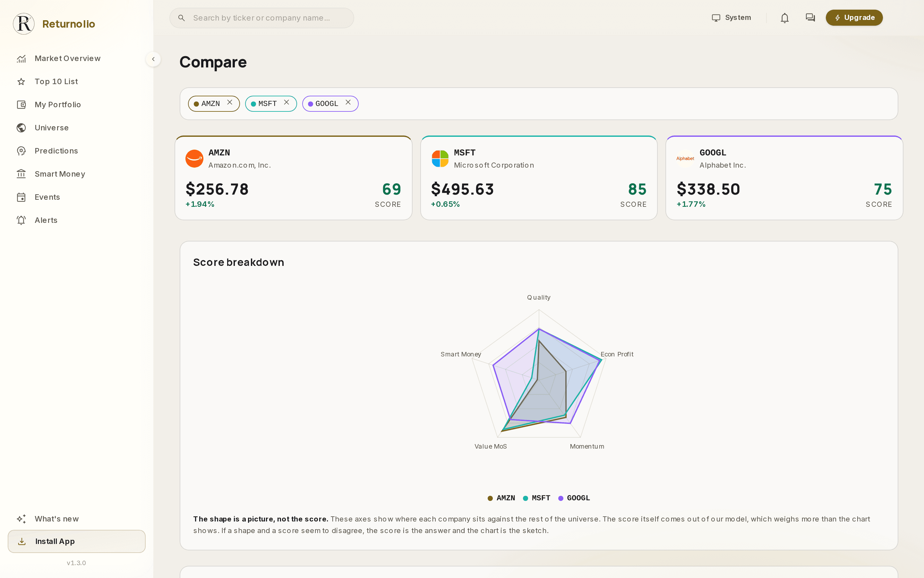Toggle AMZN series in chart legend
The width and height of the screenshot is (924, 578).
pos(501,498)
